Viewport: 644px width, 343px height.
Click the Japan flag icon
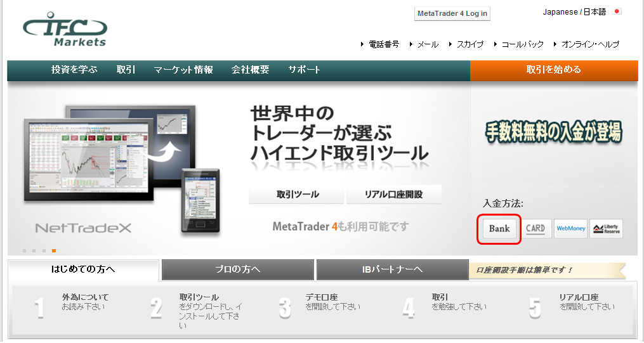(x=617, y=11)
